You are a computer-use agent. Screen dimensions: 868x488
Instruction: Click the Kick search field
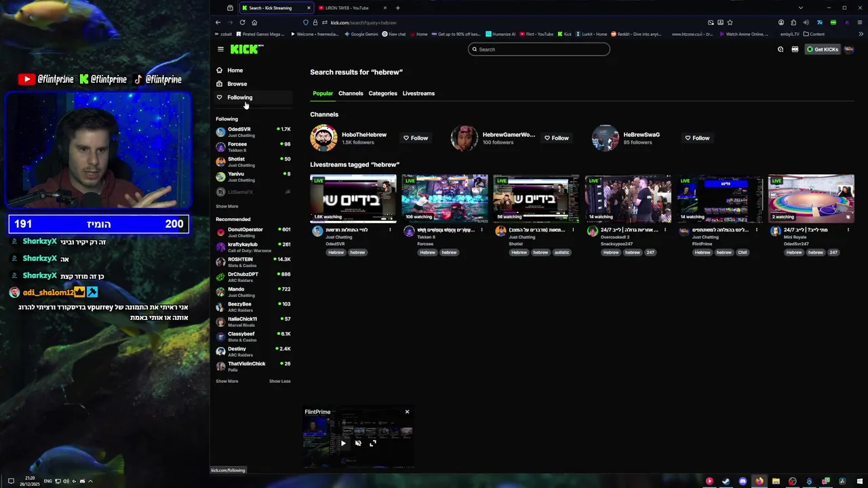pyautogui.click(x=539, y=49)
